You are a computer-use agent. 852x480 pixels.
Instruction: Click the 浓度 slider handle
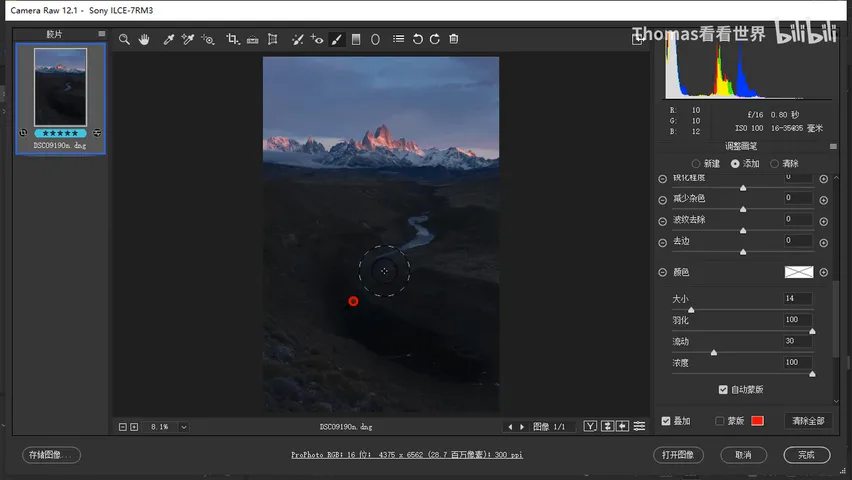(x=812, y=374)
